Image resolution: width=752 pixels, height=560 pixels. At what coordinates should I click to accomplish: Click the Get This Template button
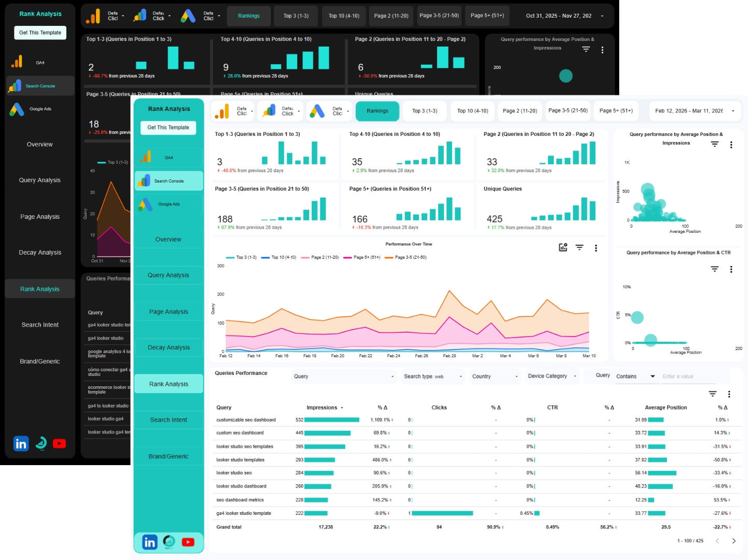(x=168, y=128)
